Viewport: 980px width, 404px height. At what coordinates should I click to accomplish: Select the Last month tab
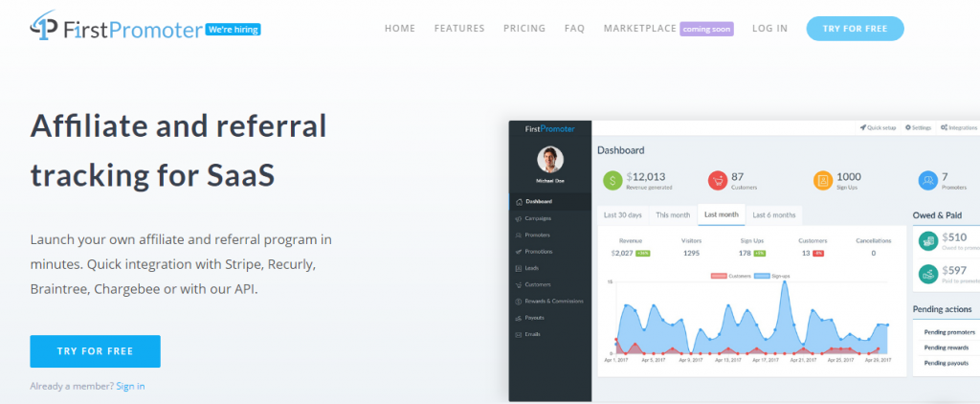pos(722,214)
